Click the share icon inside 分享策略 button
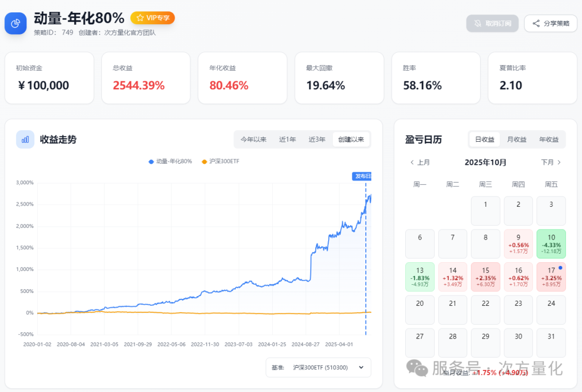Screen dimensions: 582x392 coord(536,23)
